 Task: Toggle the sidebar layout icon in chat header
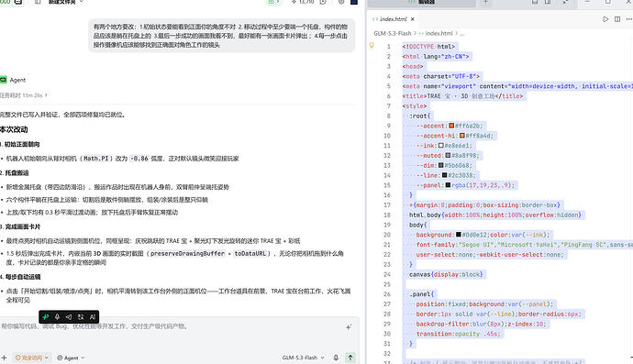38,2
